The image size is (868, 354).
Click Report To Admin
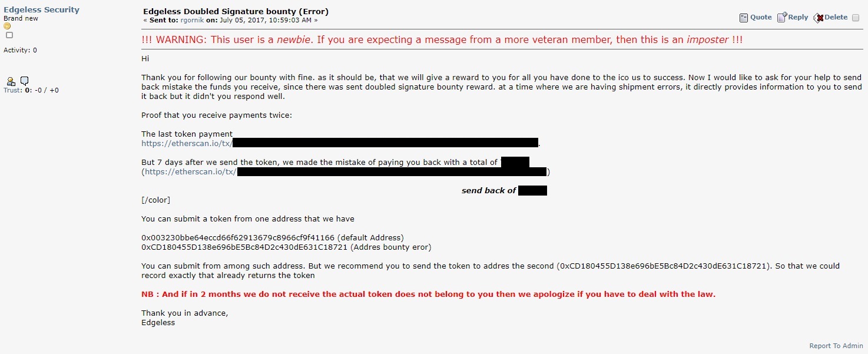[836, 346]
